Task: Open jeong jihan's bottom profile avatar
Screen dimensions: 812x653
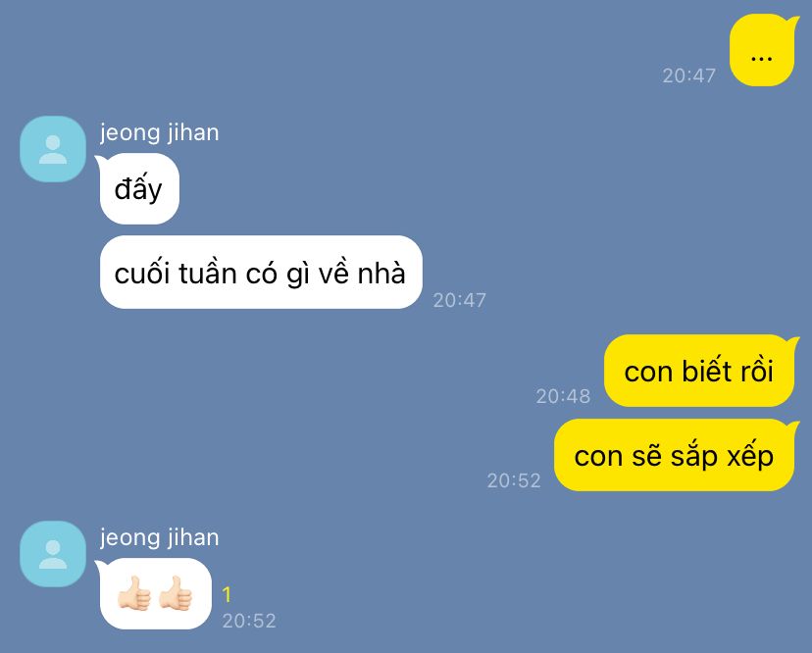Action: [x=53, y=554]
